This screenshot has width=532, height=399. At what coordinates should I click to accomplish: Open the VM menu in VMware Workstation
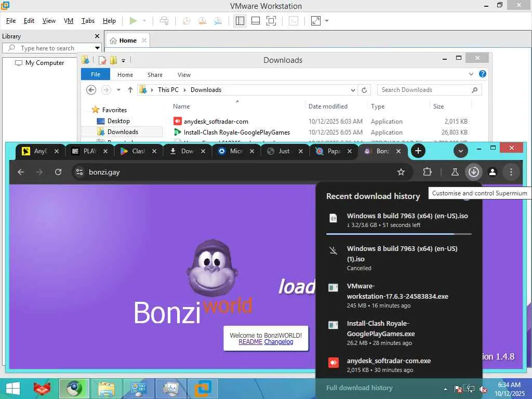pyautogui.click(x=69, y=21)
